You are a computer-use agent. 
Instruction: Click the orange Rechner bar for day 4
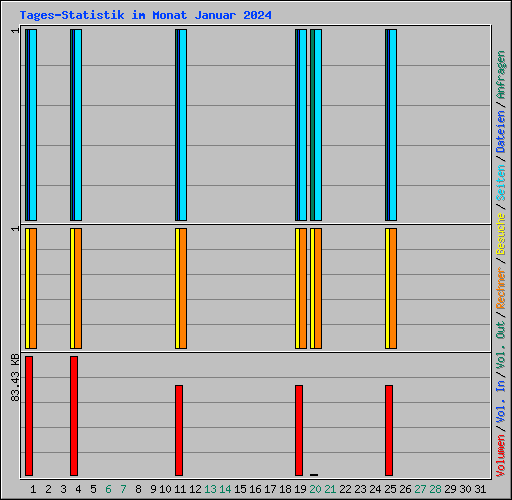pos(78,289)
